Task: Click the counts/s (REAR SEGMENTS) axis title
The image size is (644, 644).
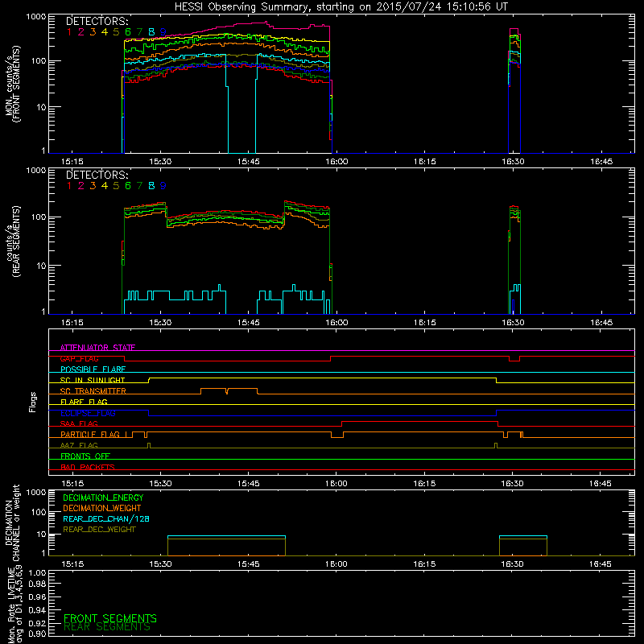Action: 13,241
